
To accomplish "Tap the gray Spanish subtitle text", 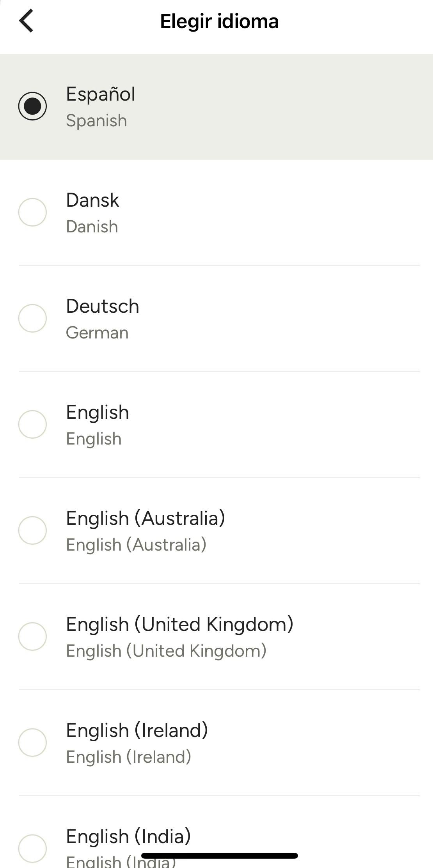I will coord(96,120).
